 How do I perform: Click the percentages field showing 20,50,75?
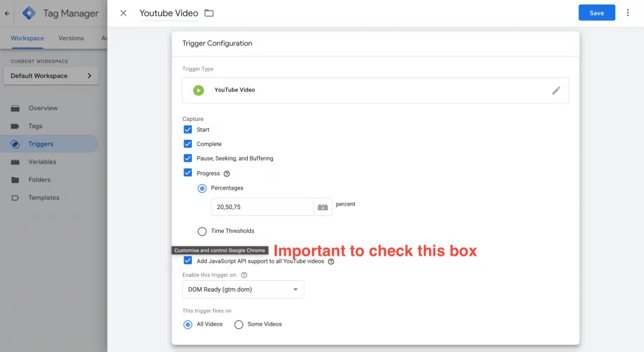click(x=262, y=207)
